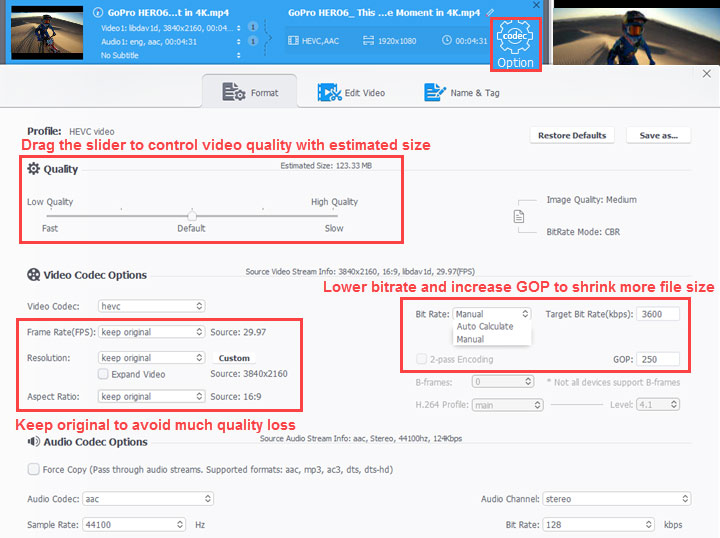
Task: Enable the Expand Video checkbox
Action: (103, 374)
